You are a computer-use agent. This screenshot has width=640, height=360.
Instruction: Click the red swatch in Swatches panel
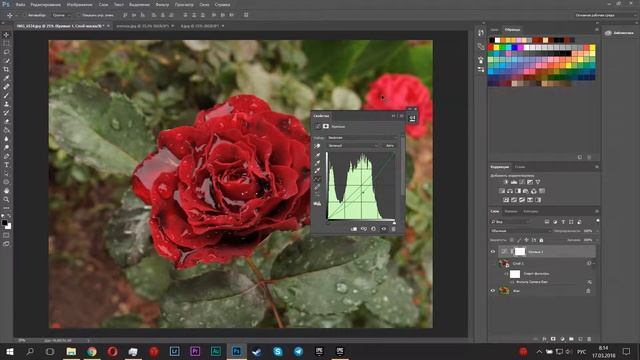(491, 48)
